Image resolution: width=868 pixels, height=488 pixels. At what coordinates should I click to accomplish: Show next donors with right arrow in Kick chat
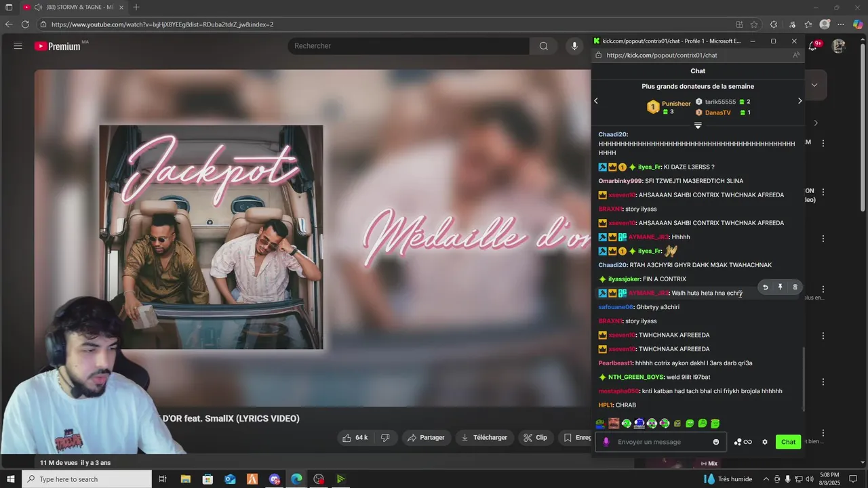tap(800, 101)
